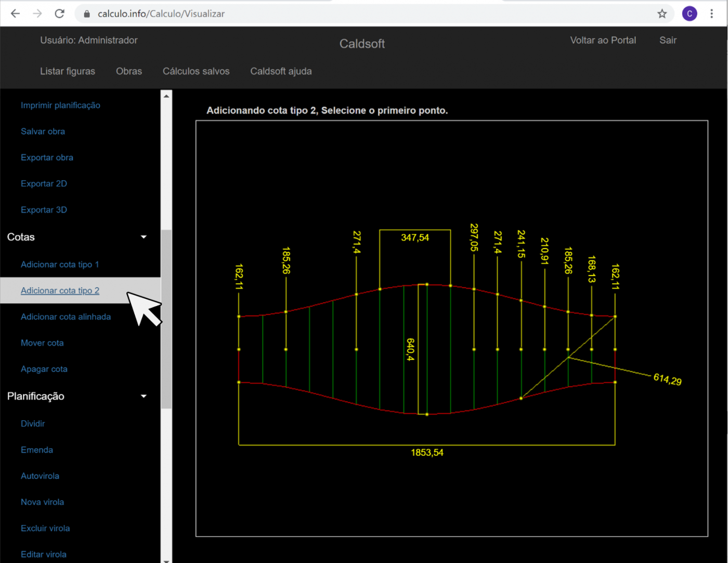728x563 pixels.
Task: Click Exportar 3D option
Action: [44, 210]
